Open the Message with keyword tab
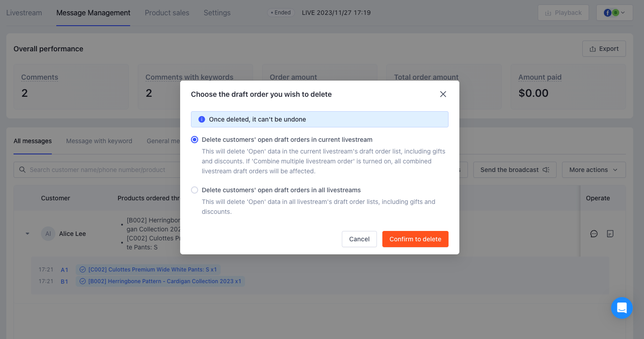644x339 pixels. coord(99,141)
